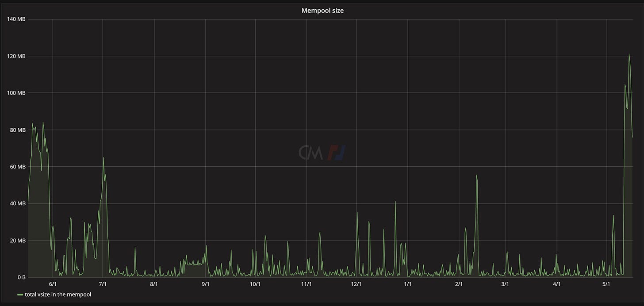Click the 12/1 date label
The image size is (644, 306).
coord(356,284)
